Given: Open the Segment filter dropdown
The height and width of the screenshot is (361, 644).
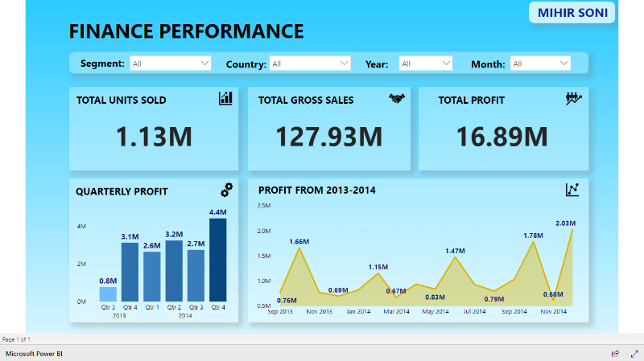Looking at the screenshot, I should coord(170,63).
